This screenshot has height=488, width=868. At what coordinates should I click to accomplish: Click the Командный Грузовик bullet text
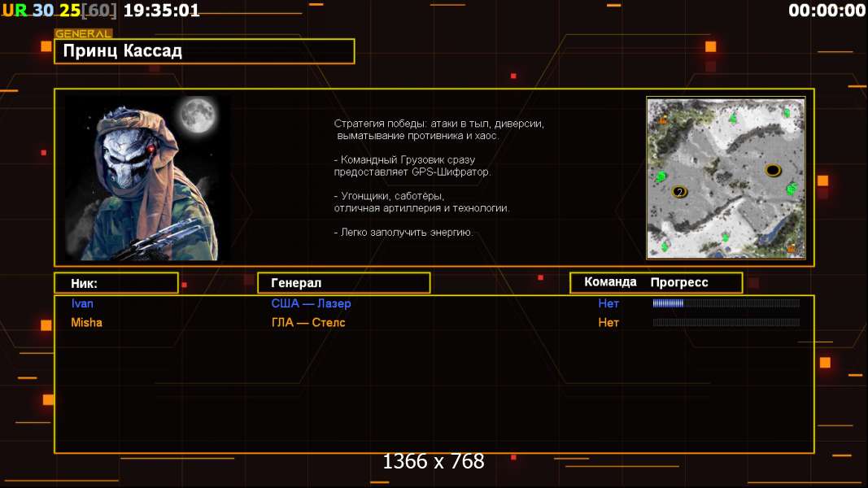(412, 165)
